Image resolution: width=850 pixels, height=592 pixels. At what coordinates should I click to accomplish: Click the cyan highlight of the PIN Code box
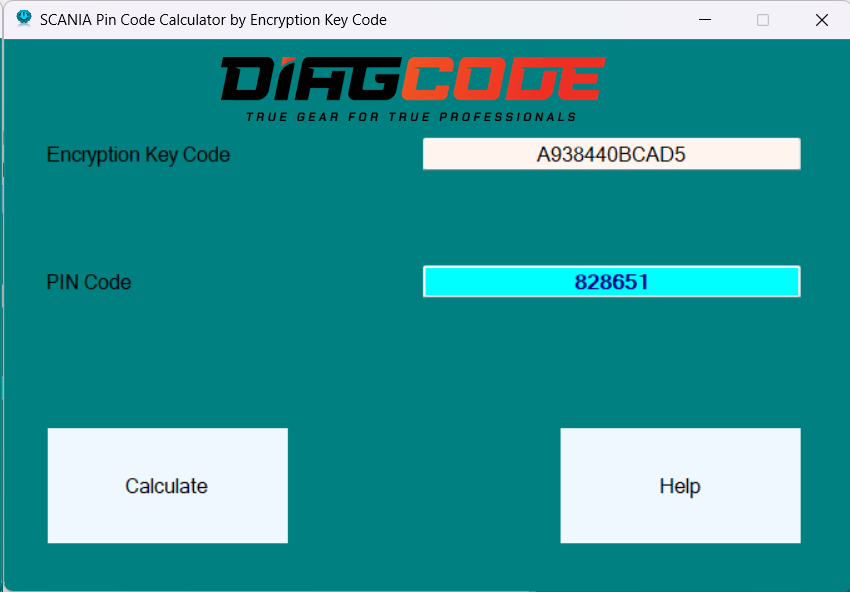coord(480,281)
